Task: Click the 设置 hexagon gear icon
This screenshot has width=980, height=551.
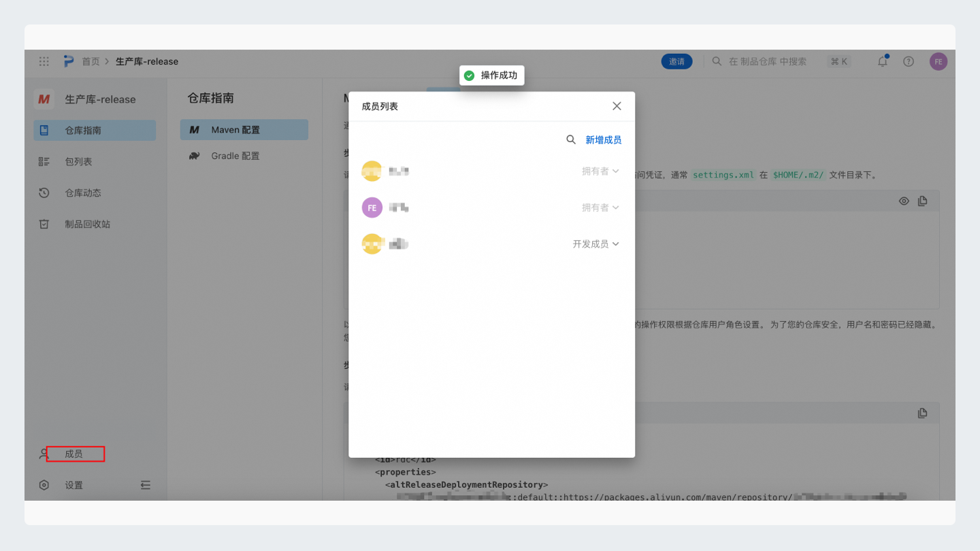Action: click(44, 486)
